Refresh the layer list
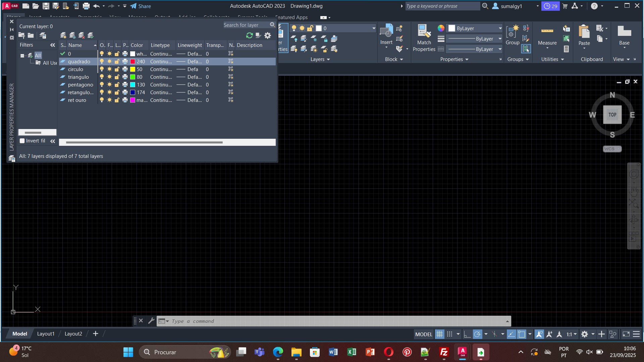Image resolution: width=644 pixels, height=362 pixels. 249,35
